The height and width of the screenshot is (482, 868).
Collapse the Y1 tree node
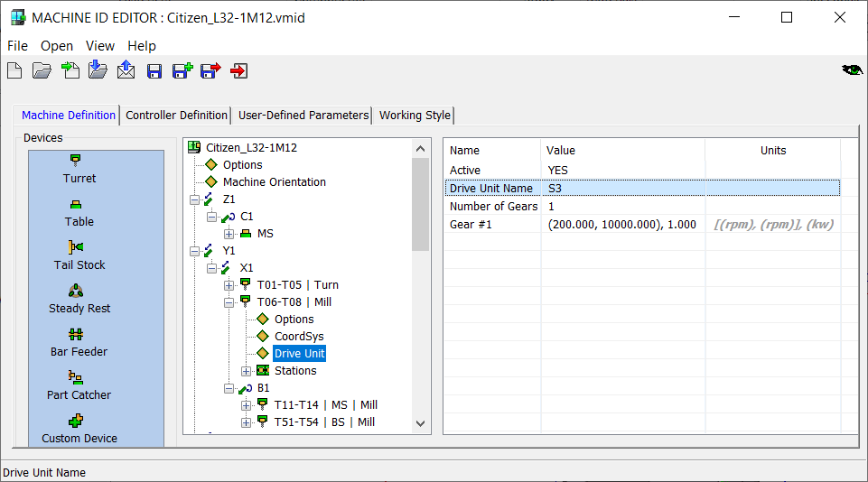pos(194,251)
